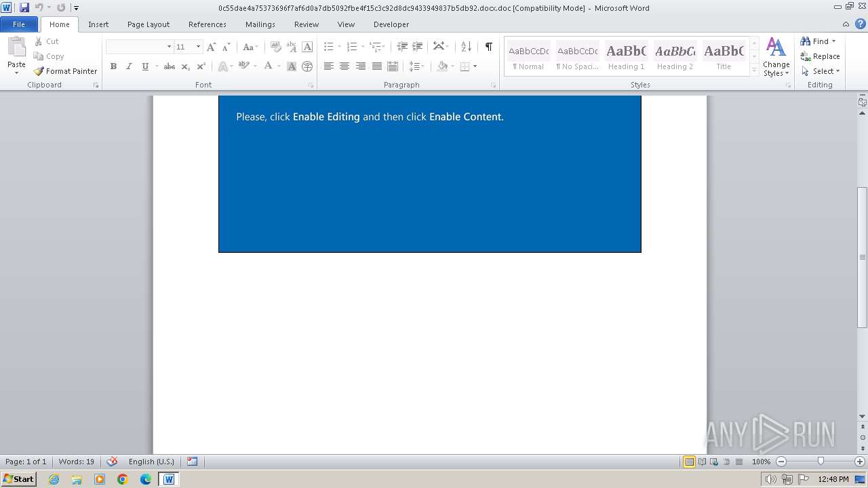Click Decrease Indent icon

(x=402, y=47)
